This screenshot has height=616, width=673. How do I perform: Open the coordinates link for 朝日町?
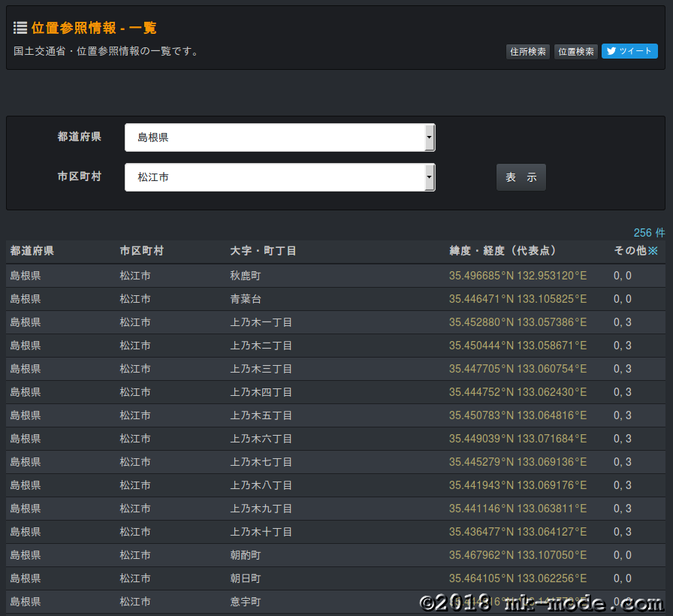[518, 578]
